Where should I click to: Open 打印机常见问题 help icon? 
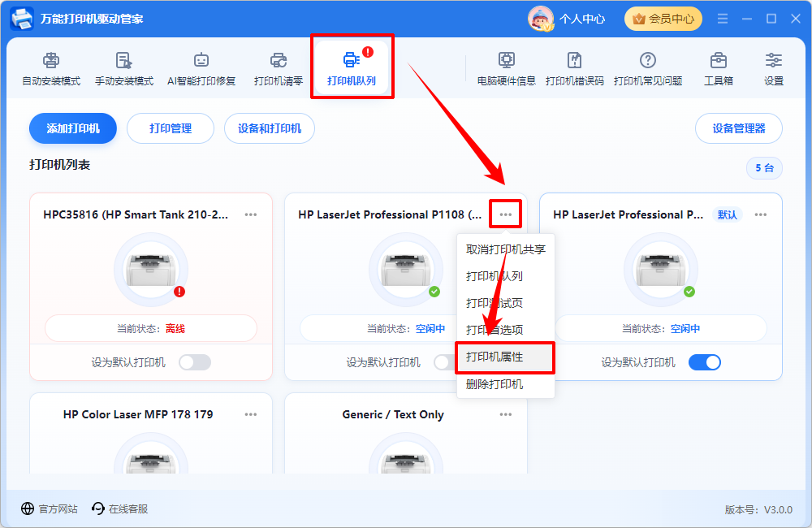[x=647, y=69]
